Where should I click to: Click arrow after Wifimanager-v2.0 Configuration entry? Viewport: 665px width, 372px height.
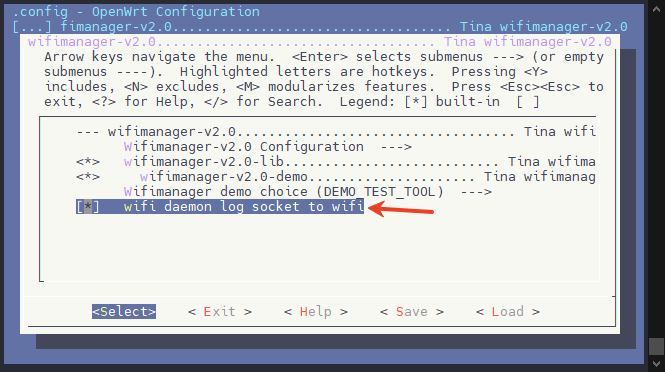tap(396, 147)
